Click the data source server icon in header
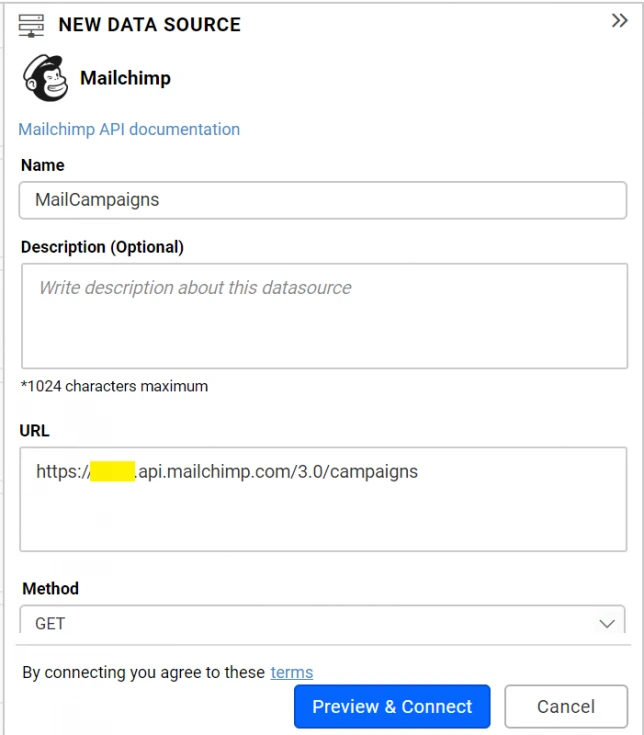 [x=32, y=25]
